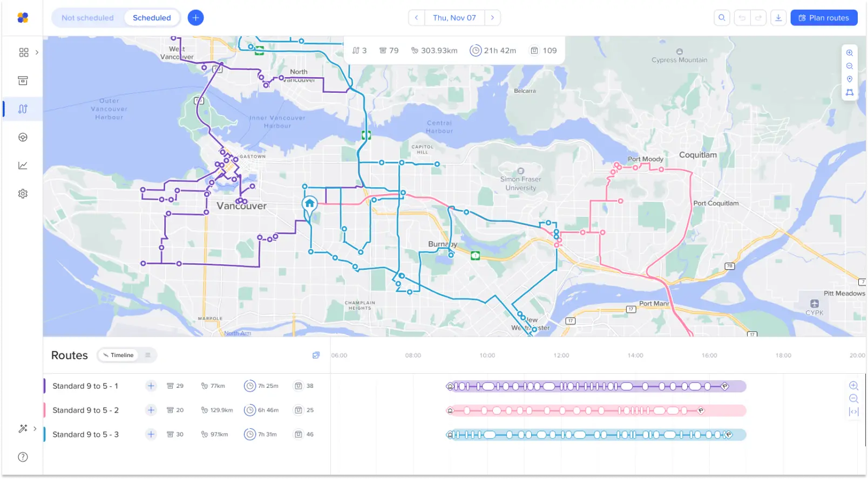Click the blue plus add button
The width and height of the screenshot is (868, 479).
[x=195, y=18]
